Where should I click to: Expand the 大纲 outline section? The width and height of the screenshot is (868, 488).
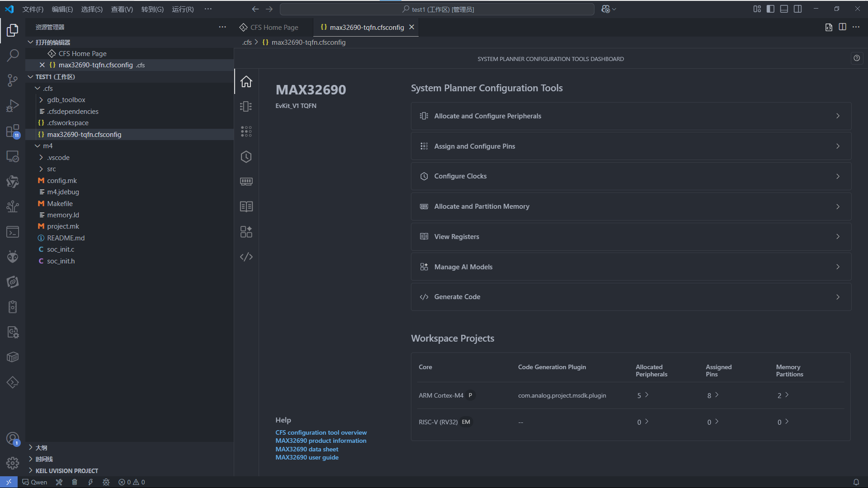pyautogui.click(x=130, y=448)
